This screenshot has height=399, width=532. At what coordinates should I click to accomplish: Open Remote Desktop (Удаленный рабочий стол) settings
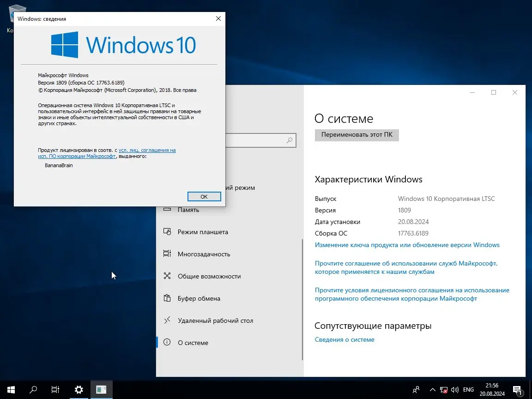[215, 320]
